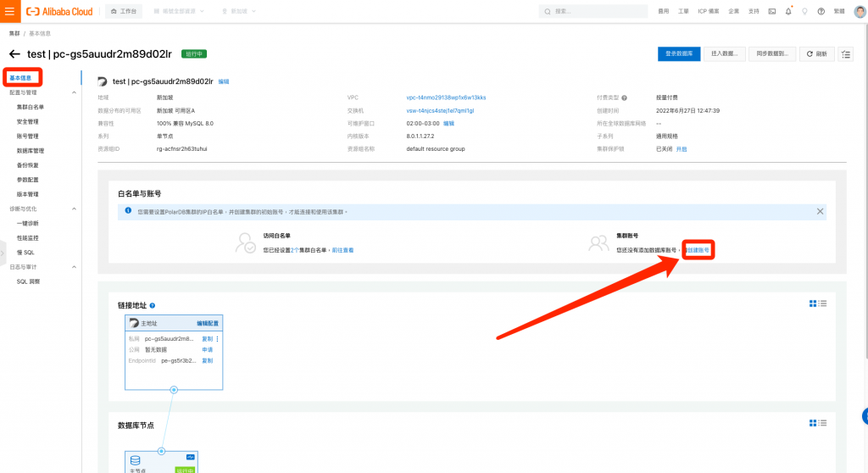This screenshot has height=473, width=868.
Task: Go back with the left arrow
Action: (14, 53)
